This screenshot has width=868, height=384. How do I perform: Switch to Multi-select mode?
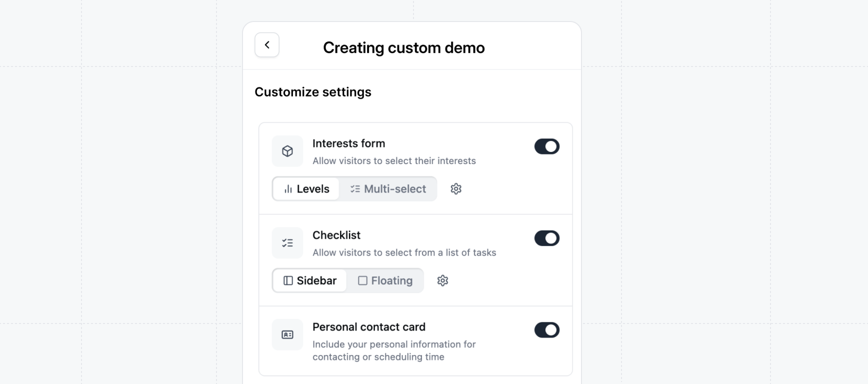[388, 189]
